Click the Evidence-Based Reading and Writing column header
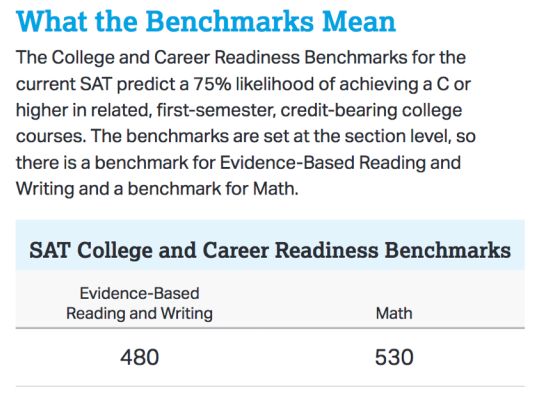The width and height of the screenshot is (536, 397). pyautogui.click(x=139, y=303)
